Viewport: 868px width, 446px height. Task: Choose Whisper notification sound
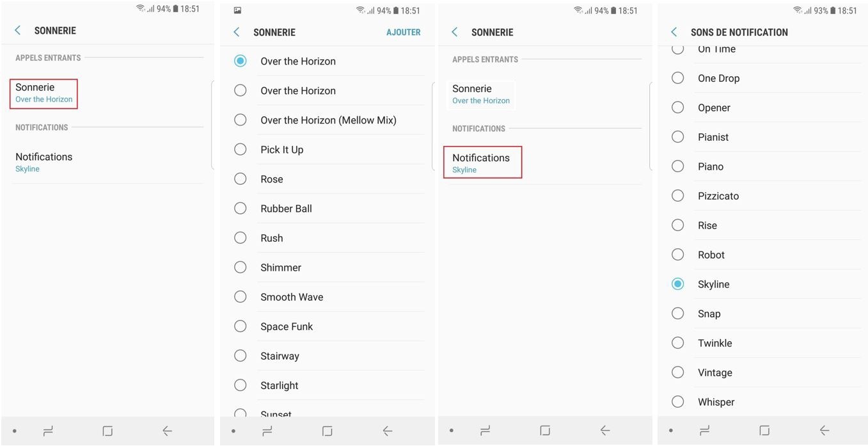(x=765, y=402)
